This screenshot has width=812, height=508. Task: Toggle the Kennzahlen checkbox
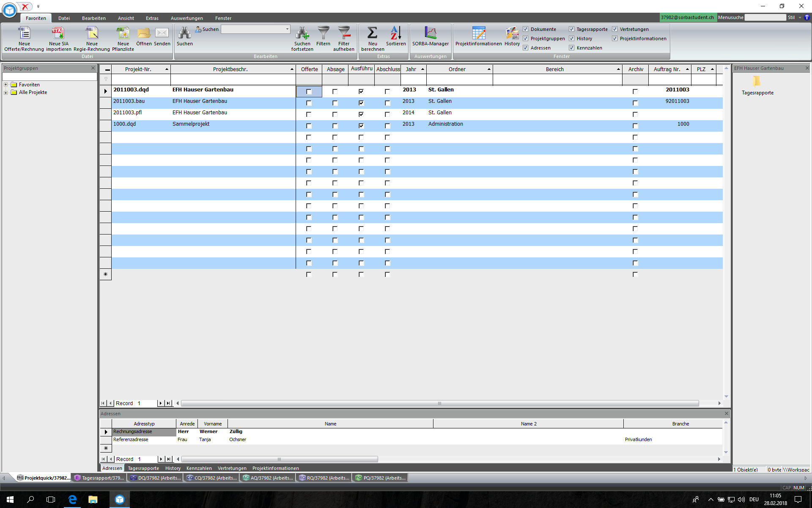click(x=572, y=48)
